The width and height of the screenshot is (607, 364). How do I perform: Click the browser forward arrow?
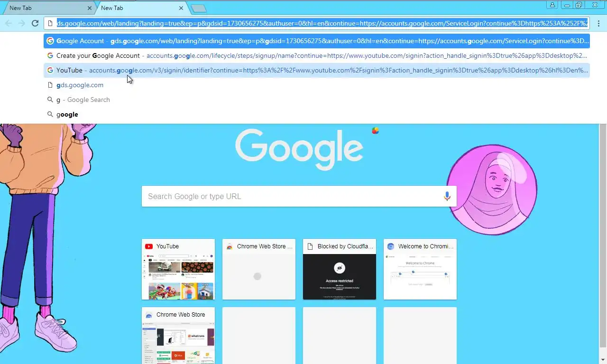pos(22,23)
